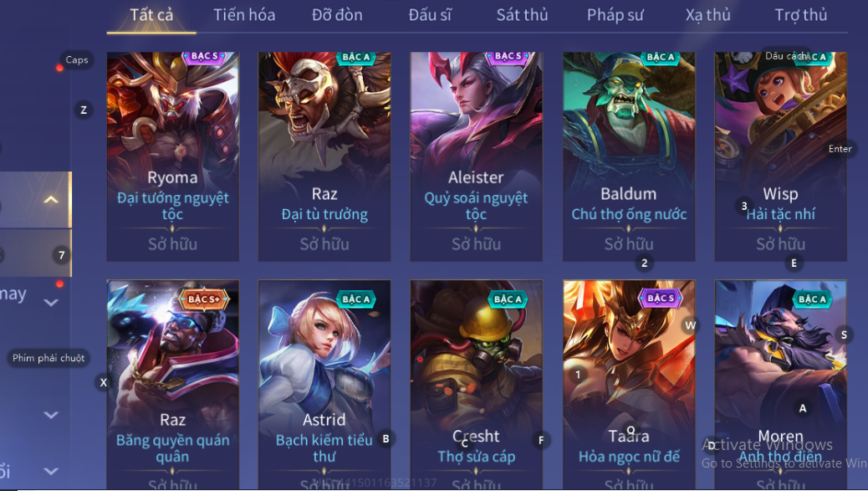Click Sở hữu on Aleister card
This screenshot has width=868, height=491.
point(476,243)
